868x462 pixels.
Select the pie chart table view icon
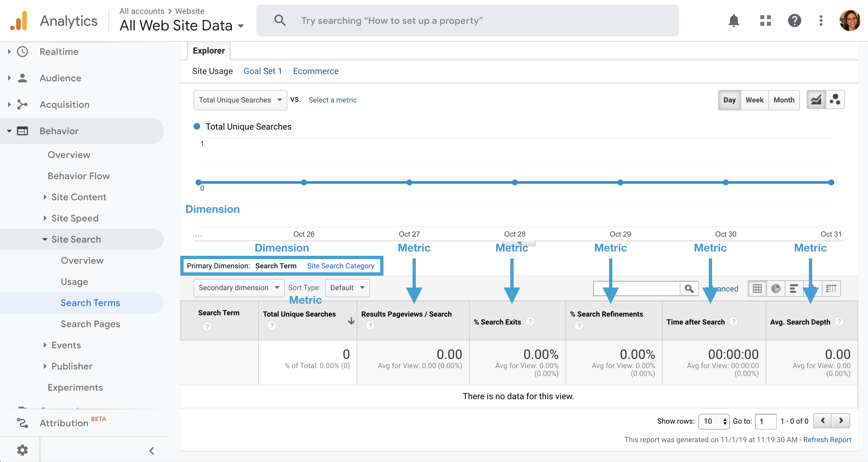776,289
